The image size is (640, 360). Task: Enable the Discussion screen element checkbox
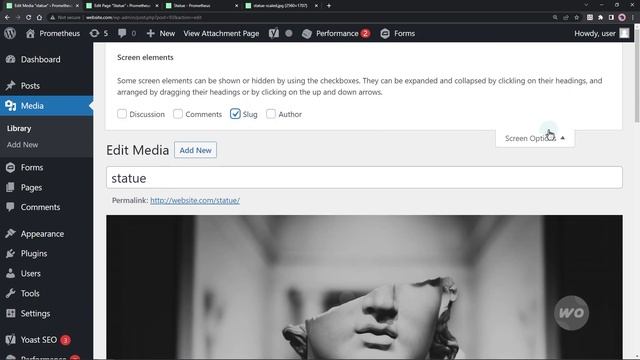(122, 114)
